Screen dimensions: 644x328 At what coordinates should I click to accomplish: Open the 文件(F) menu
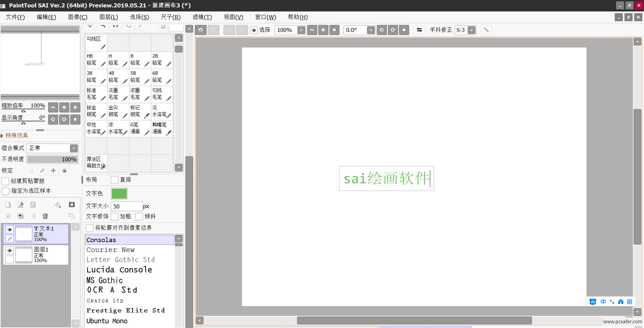(x=15, y=17)
